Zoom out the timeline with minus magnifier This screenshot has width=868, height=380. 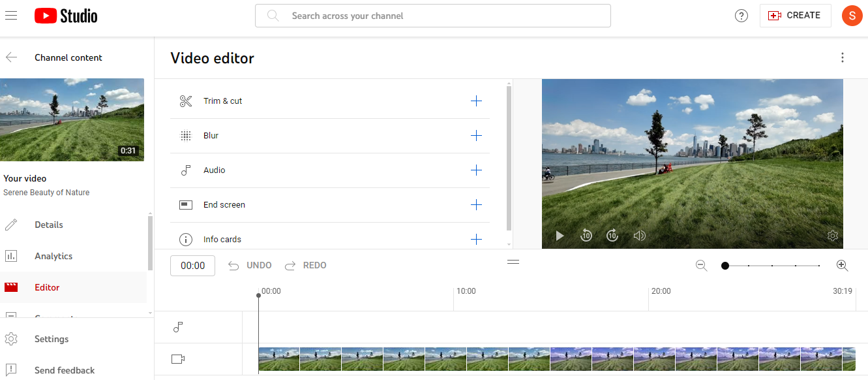701,266
